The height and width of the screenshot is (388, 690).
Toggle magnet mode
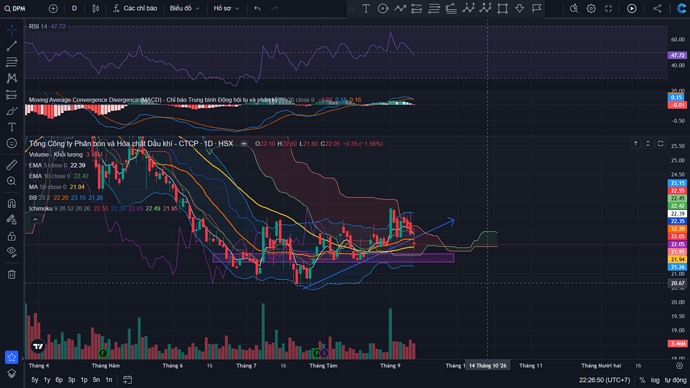click(12, 203)
